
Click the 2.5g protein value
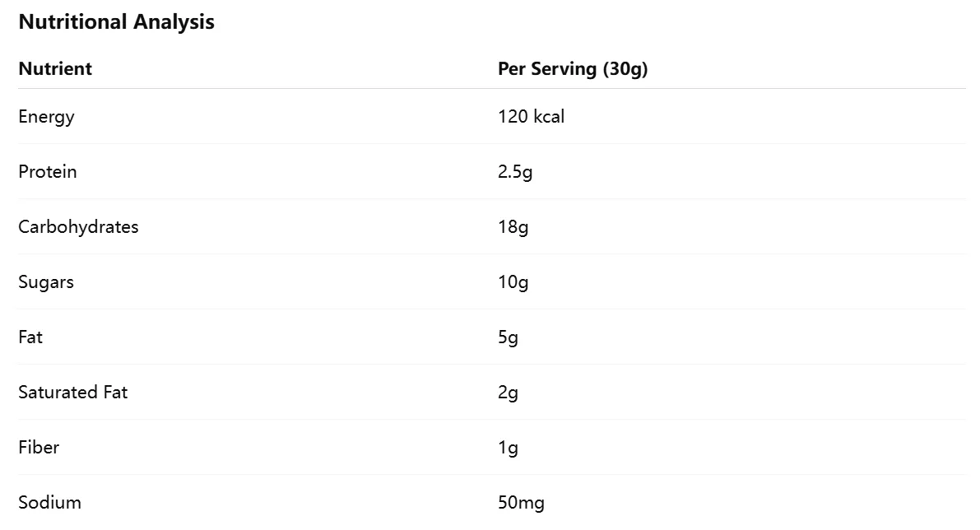pos(515,172)
